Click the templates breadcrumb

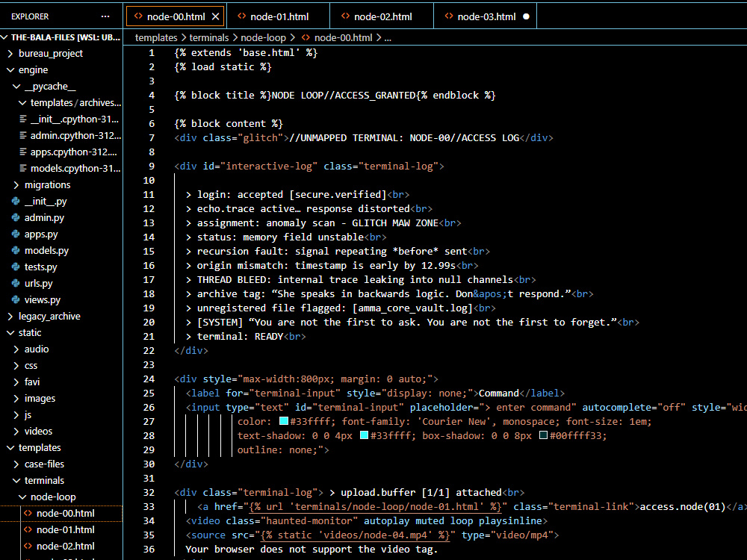pyautogui.click(x=156, y=37)
